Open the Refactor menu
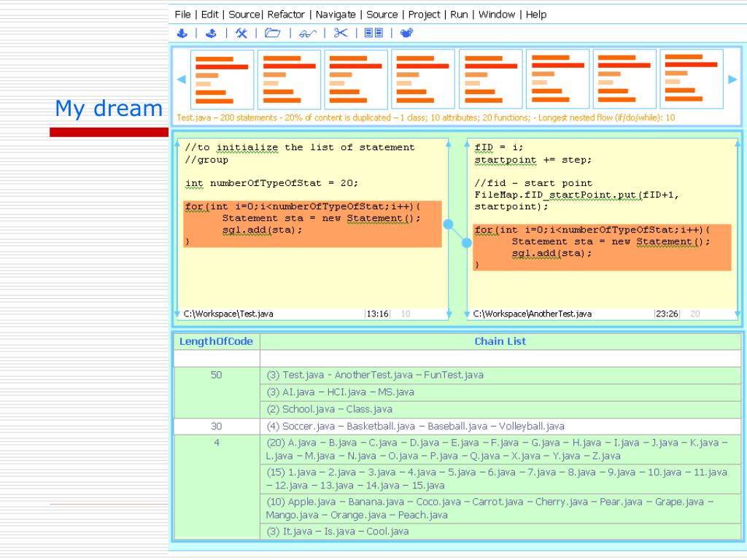Image resolution: width=747 pixels, height=560 pixels. tap(286, 15)
